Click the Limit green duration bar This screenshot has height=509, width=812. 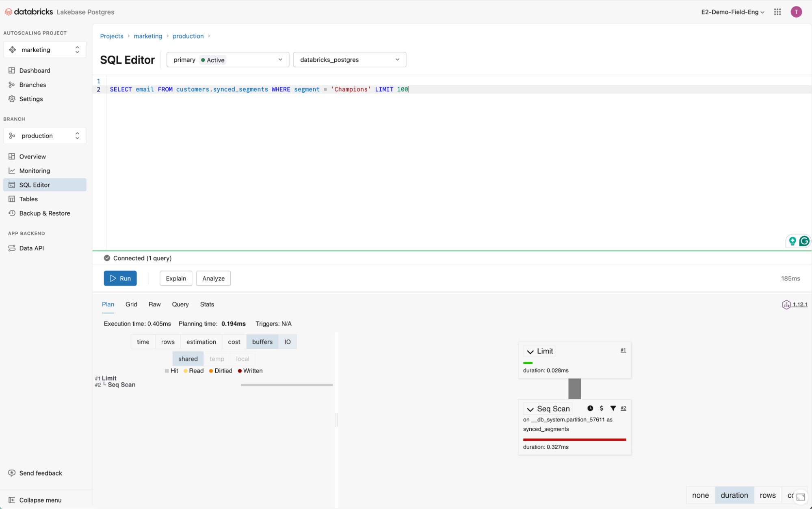click(528, 363)
